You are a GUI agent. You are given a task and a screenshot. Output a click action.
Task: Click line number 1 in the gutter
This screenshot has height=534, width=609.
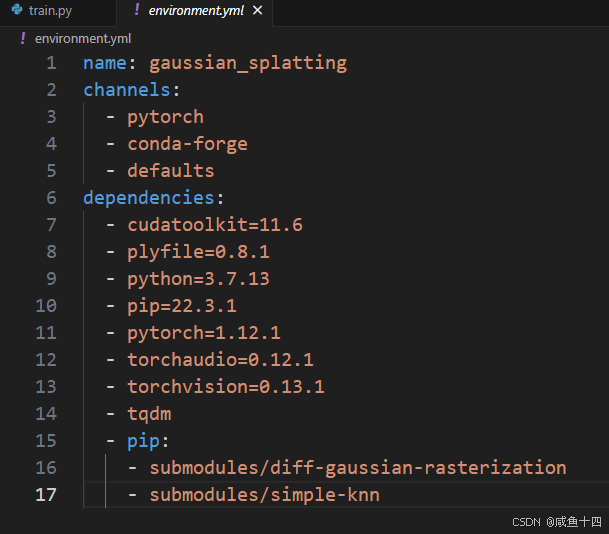click(51, 63)
